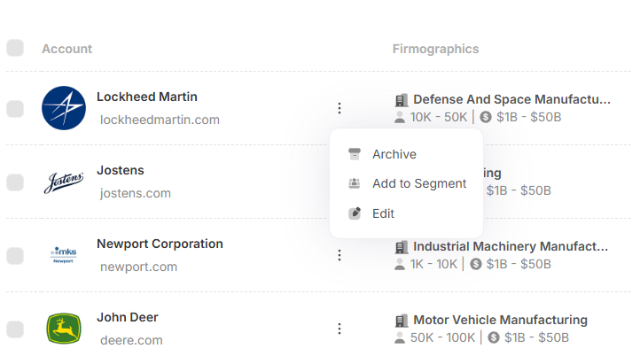Image resolution: width=632 pixels, height=364 pixels.
Task: Select the Jostens row checkbox
Action: pos(15,182)
